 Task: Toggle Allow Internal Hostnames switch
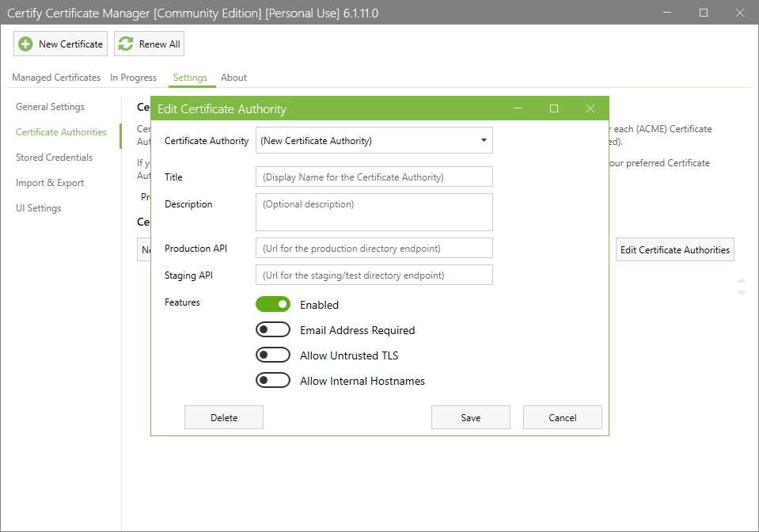(x=273, y=381)
